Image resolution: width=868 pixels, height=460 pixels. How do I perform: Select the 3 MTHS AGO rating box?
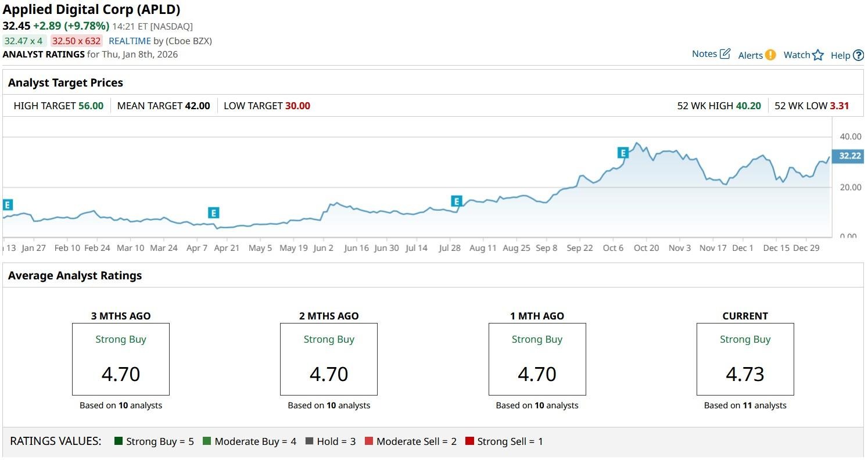click(121, 360)
